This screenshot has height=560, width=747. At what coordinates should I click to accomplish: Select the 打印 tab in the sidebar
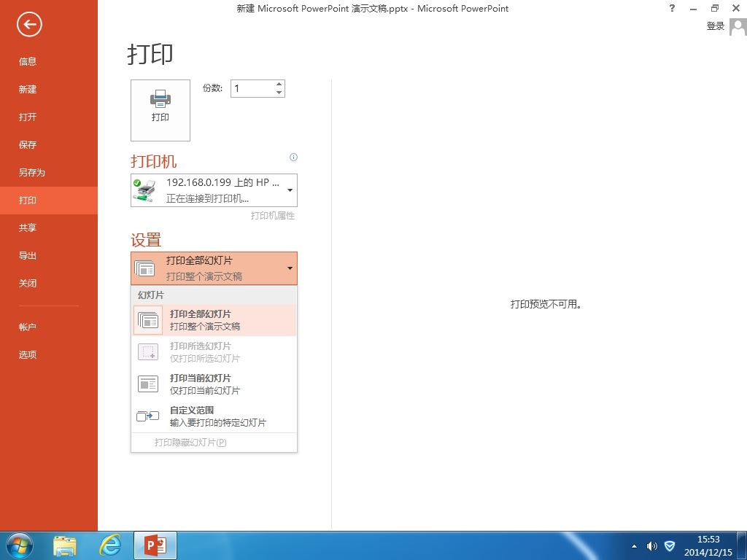tap(49, 200)
